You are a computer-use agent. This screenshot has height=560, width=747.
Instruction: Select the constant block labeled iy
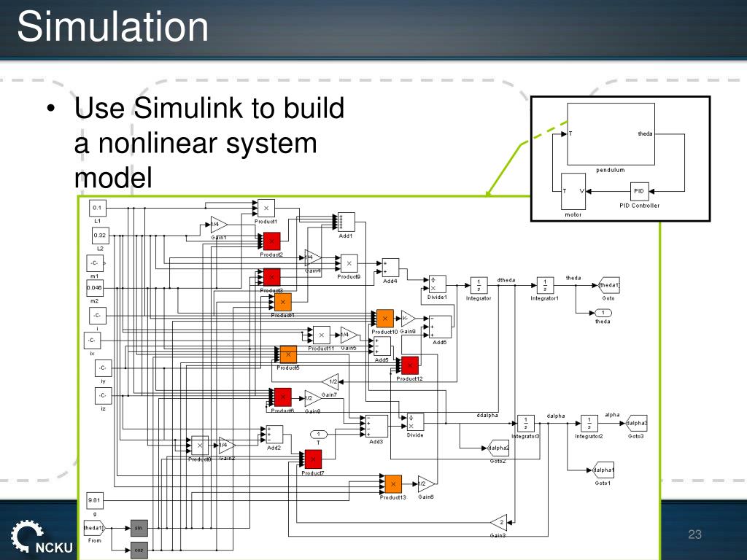click(103, 368)
